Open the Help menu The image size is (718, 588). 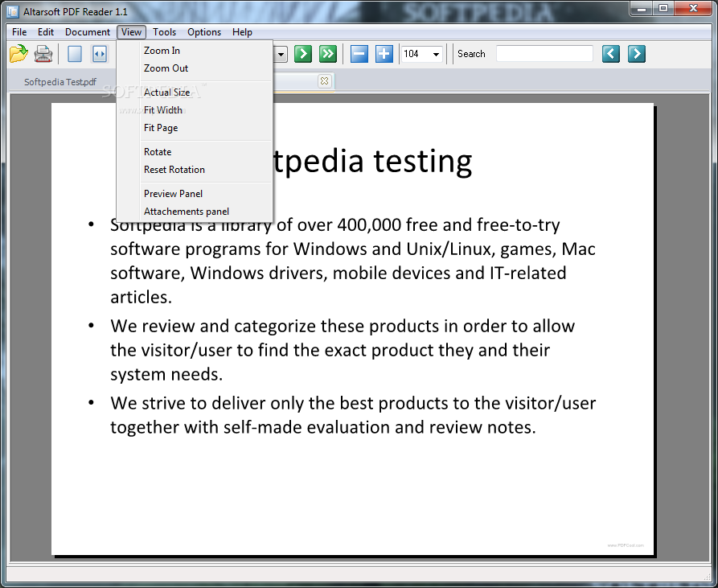(242, 32)
